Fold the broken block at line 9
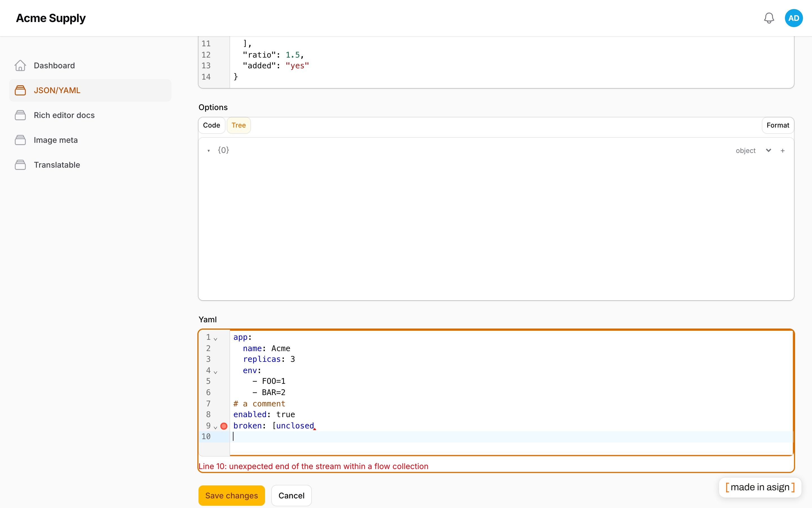Image resolution: width=812 pixels, height=508 pixels. [215, 428]
